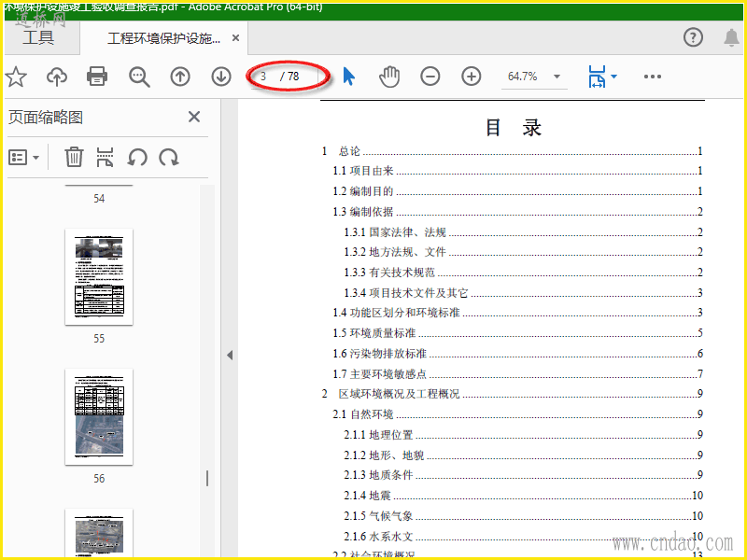Click the 目 录 heading text
Screen dimensions: 747x560
[513, 128]
